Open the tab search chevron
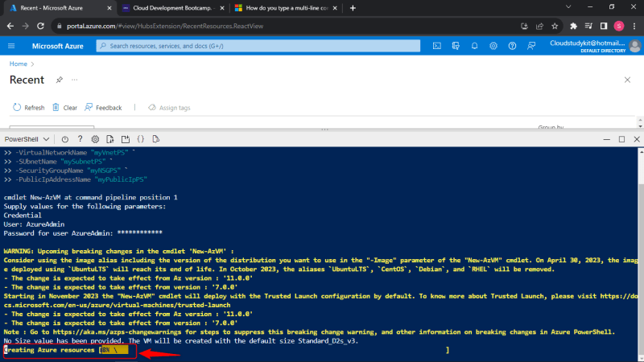The height and width of the screenshot is (362, 644). pos(568,7)
